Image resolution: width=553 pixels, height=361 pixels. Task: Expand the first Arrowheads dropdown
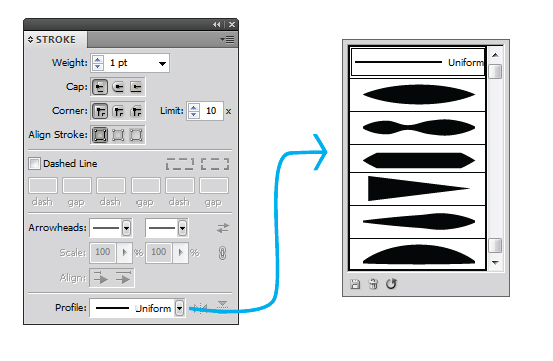click(126, 228)
